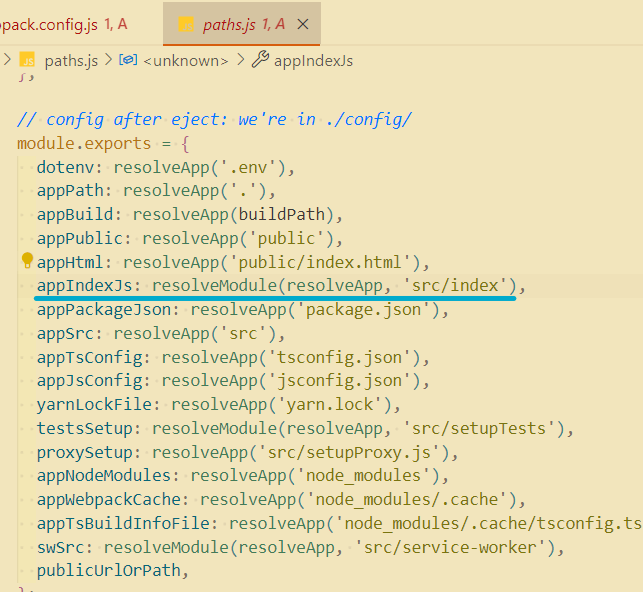Click 'yarn.lock' string literal
The image size is (643, 592).
[329, 405]
